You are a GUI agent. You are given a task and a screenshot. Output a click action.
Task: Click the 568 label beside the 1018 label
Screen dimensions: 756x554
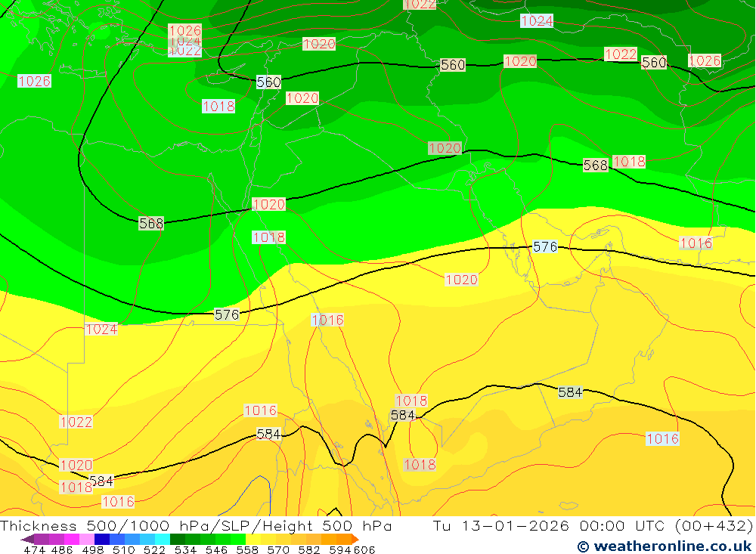tap(596, 166)
